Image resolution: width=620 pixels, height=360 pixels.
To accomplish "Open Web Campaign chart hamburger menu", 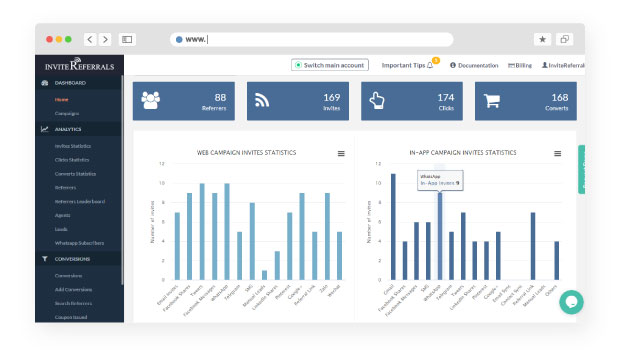I will coord(341,153).
